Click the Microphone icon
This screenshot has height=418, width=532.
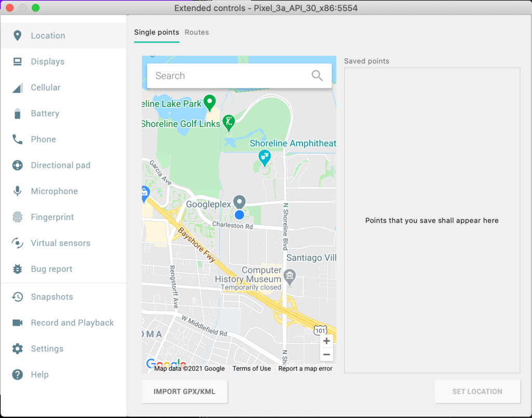17,191
